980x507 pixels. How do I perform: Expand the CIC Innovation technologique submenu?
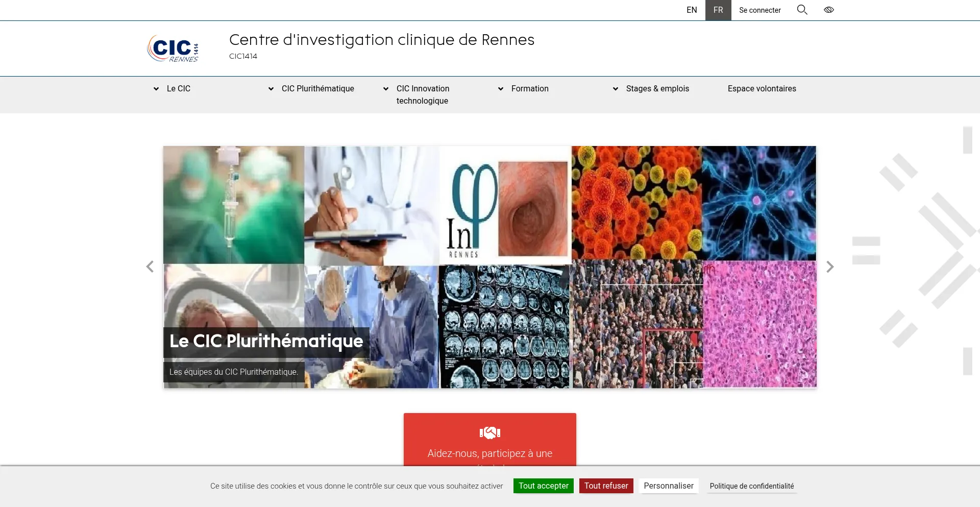tap(386, 88)
